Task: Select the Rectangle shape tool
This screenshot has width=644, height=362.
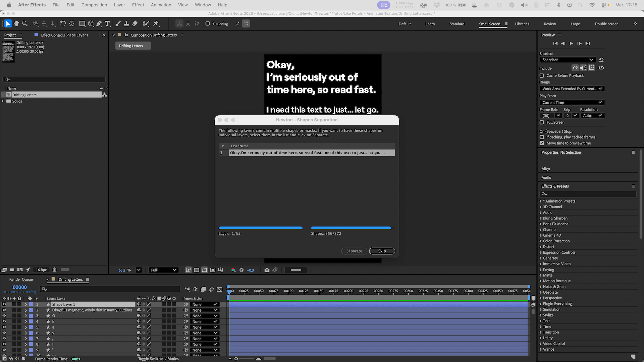Action: point(82,23)
